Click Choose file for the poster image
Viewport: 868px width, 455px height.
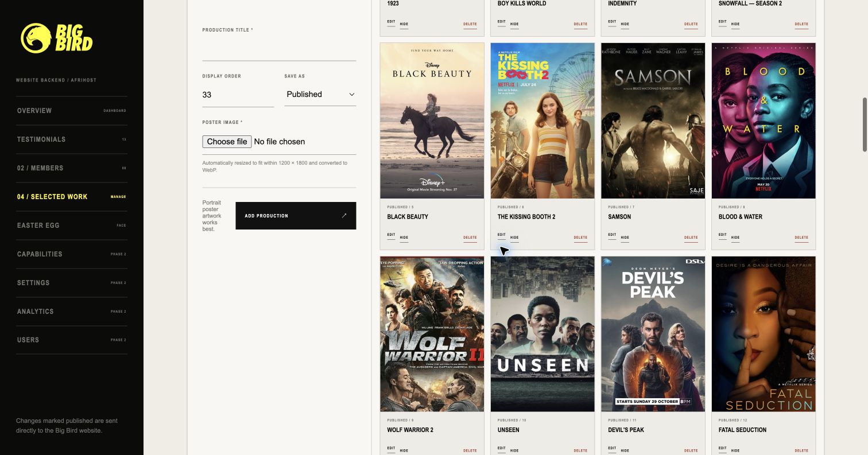coord(227,142)
